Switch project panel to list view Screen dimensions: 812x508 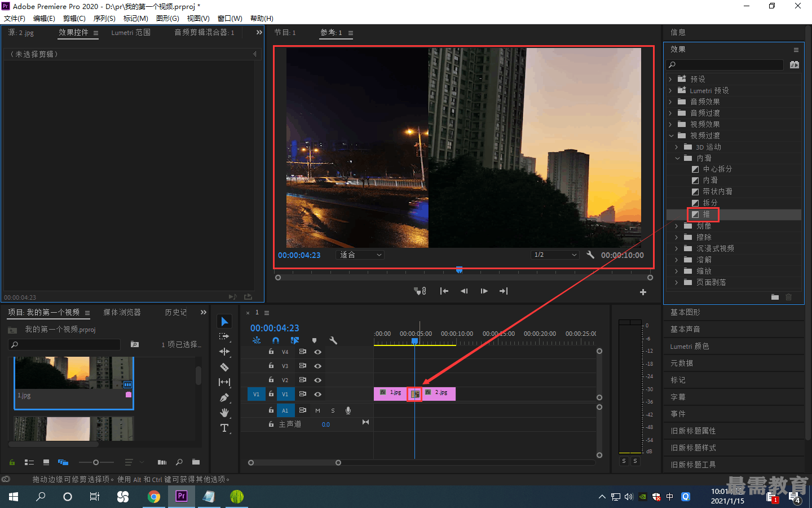tap(29, 462)
